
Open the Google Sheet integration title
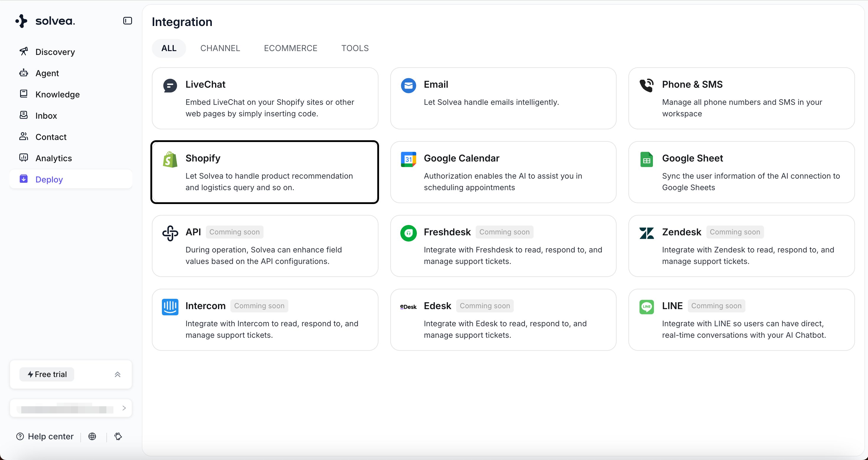pos(693,158)
